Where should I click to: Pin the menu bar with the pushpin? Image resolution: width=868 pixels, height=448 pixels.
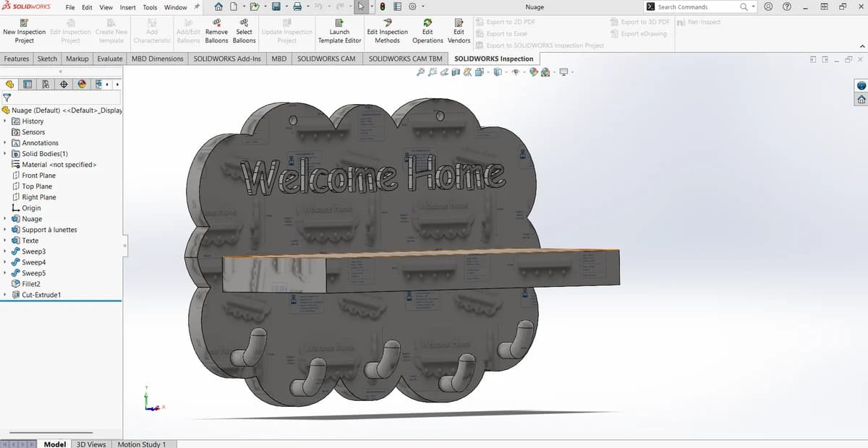point(197,7)
